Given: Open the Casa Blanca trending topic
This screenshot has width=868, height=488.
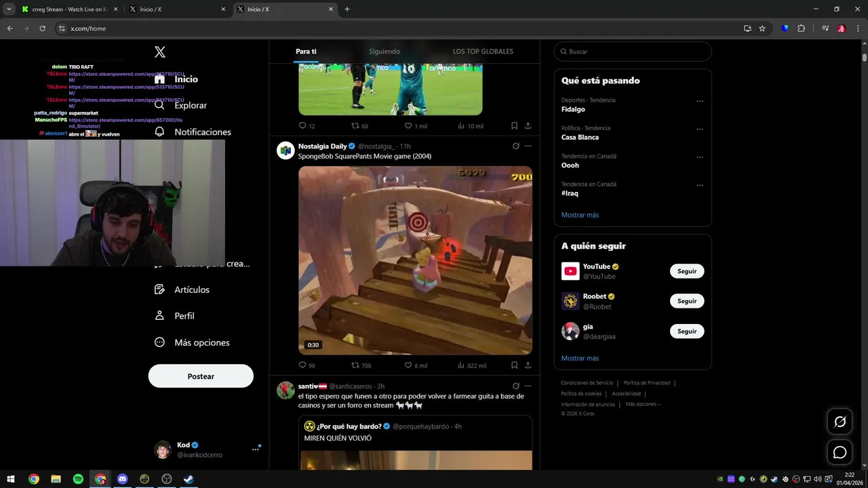Looking at the screenshot, I should tap(580, 137).
